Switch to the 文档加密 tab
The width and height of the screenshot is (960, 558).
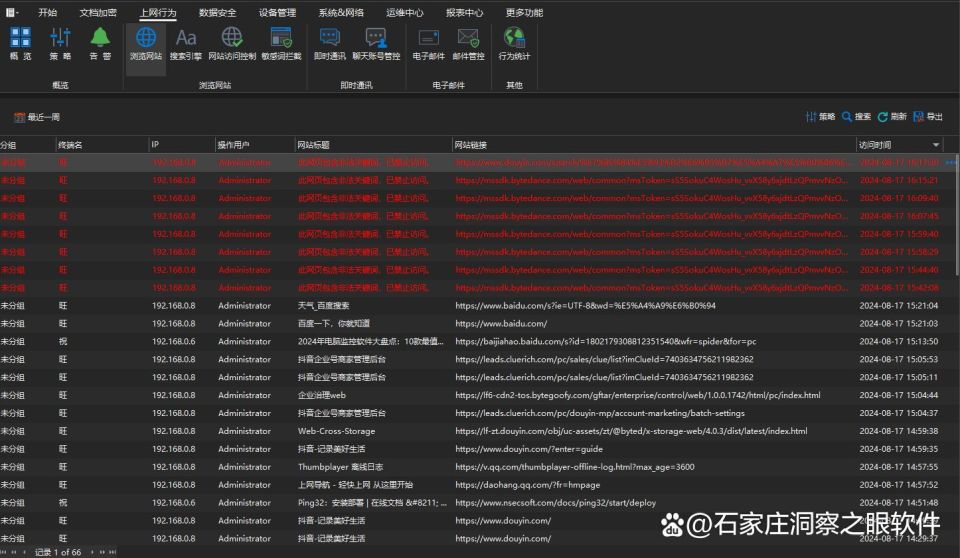pos(98,12)
